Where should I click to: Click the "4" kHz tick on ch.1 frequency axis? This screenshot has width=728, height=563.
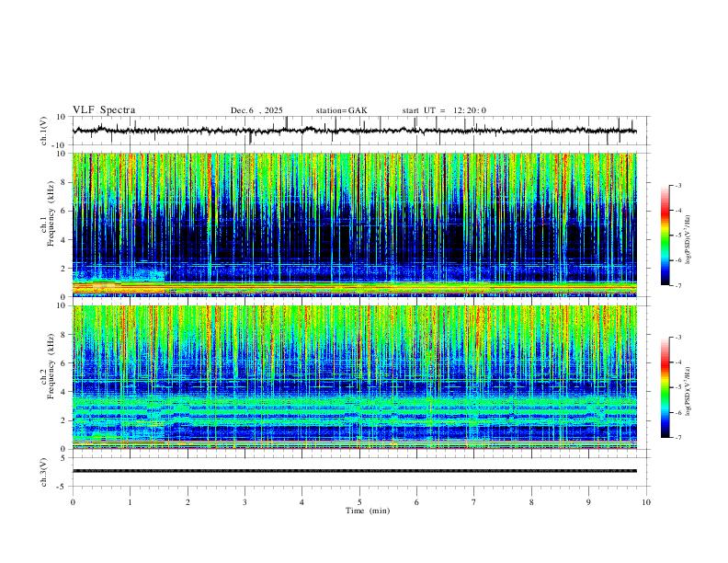(63, 240)
